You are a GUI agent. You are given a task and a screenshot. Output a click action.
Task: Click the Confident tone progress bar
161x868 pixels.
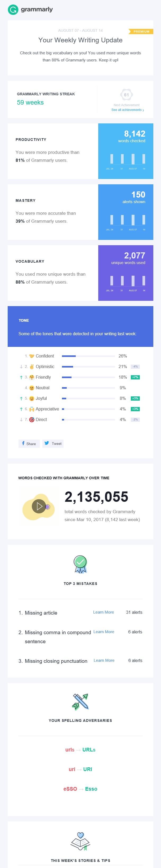pos(88,356)
